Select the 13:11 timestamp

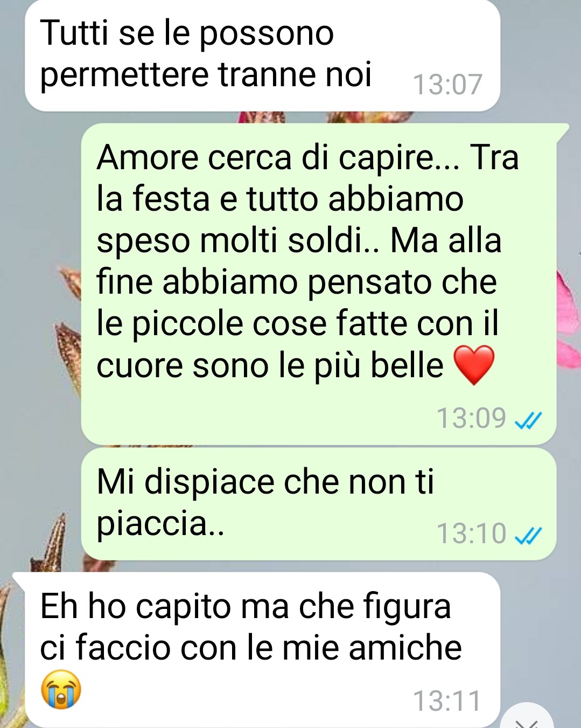tap(447, 701)
